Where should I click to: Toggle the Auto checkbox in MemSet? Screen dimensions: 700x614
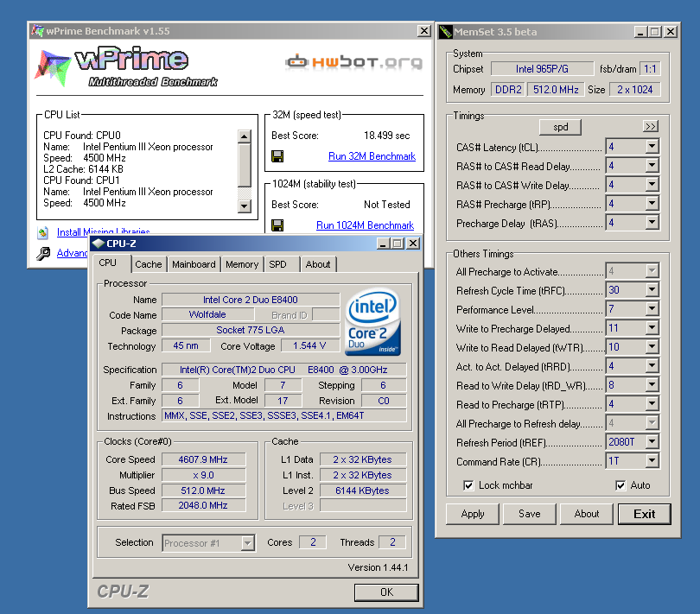click(620, 485)
